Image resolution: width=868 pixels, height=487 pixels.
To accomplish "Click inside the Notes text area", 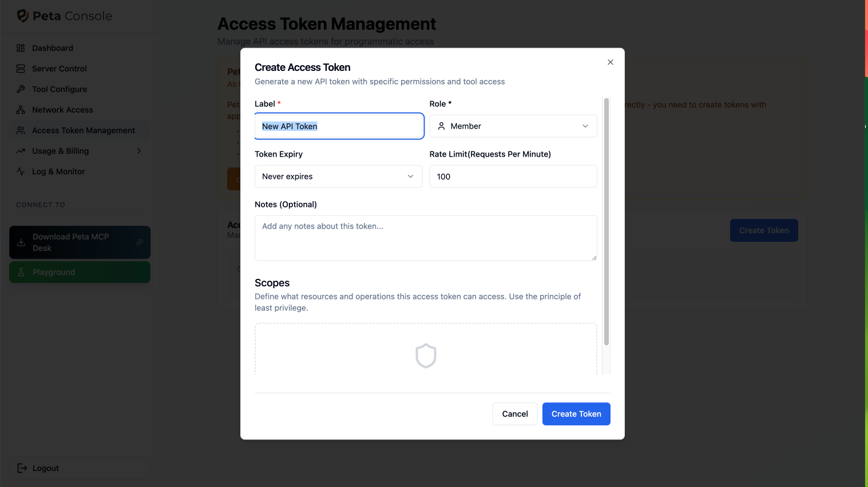I will pyautogui.click(x=426, y=238).
